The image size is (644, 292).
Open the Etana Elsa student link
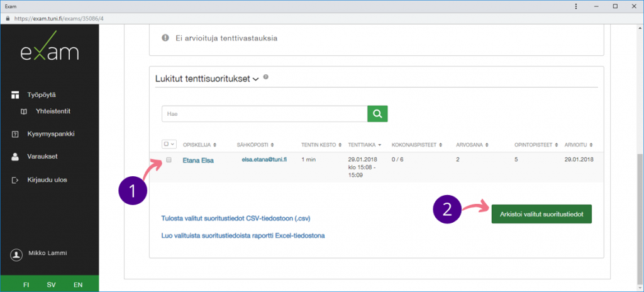197,160
